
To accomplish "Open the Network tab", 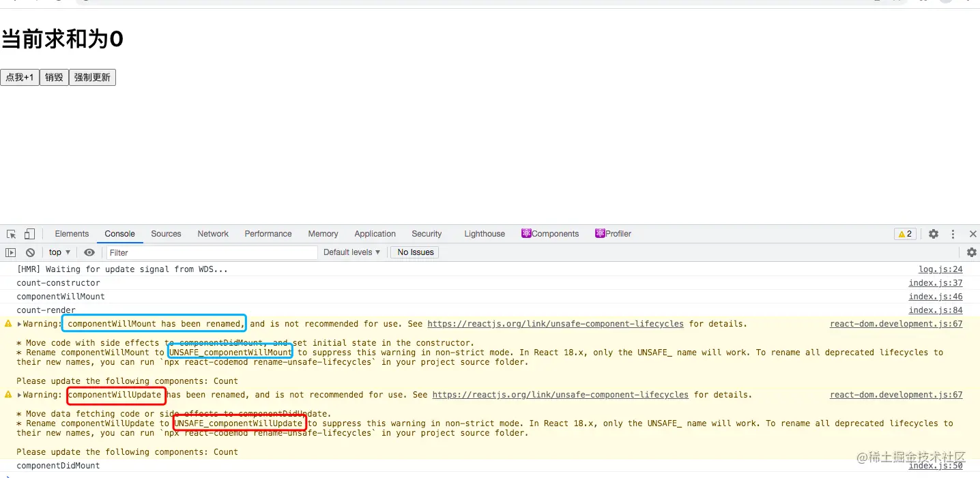I will point(213,234).
